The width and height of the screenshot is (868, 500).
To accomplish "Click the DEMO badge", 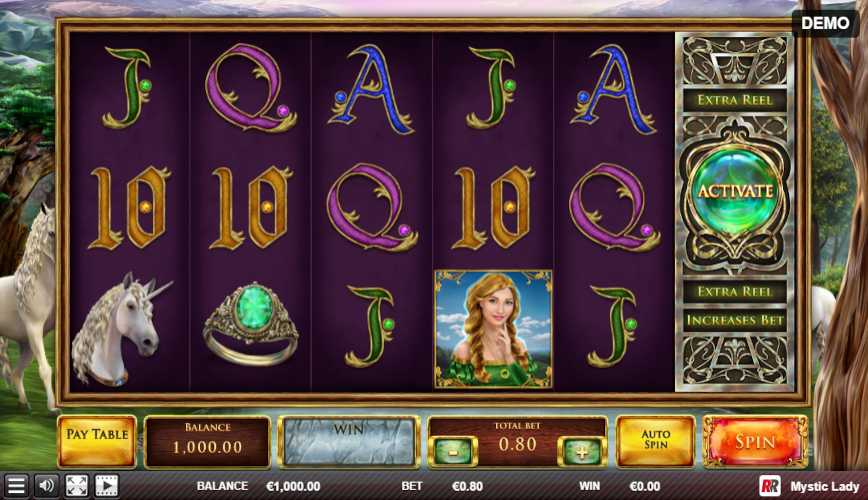I will pos(825,23).
